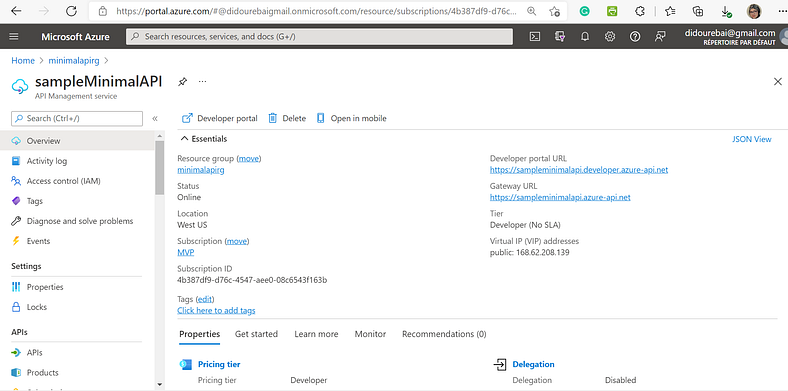Screen dimensions: 788x391
Task: Open the minimalapirg resource group link
Action: point(201,170)
